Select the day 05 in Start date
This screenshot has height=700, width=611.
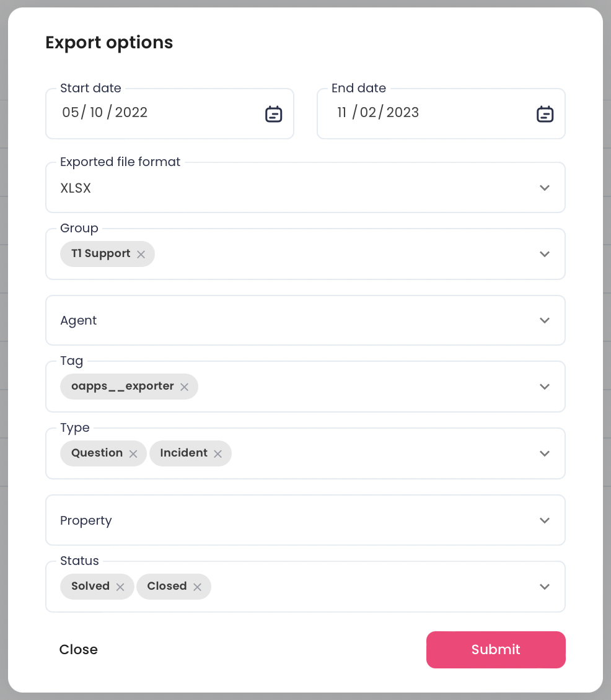coord(71,113)
